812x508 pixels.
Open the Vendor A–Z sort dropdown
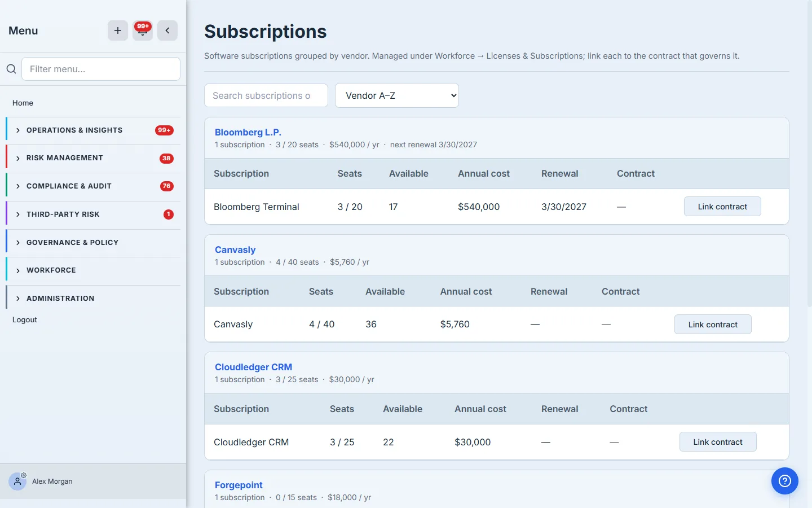click(397, 95)
